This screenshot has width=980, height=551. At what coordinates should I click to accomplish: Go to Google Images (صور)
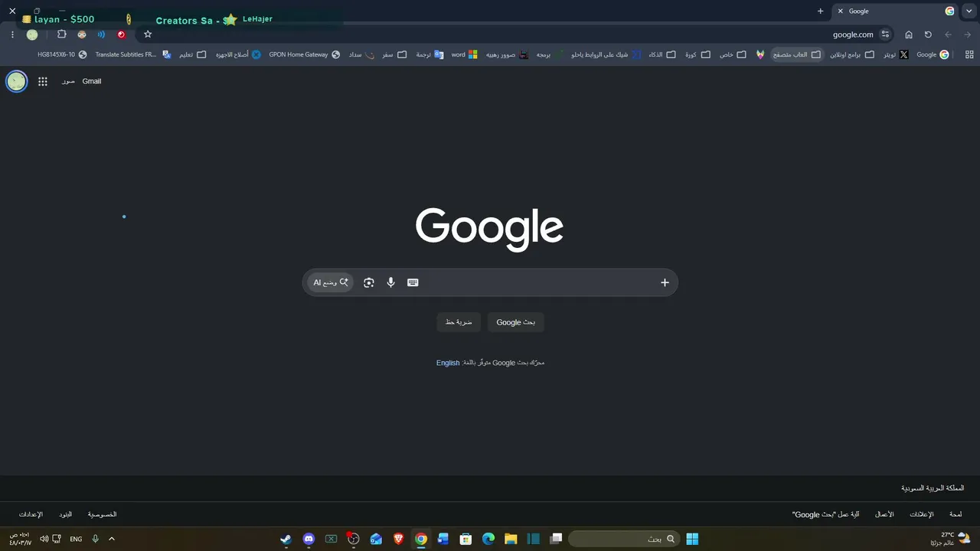click(x=68, y=81)
